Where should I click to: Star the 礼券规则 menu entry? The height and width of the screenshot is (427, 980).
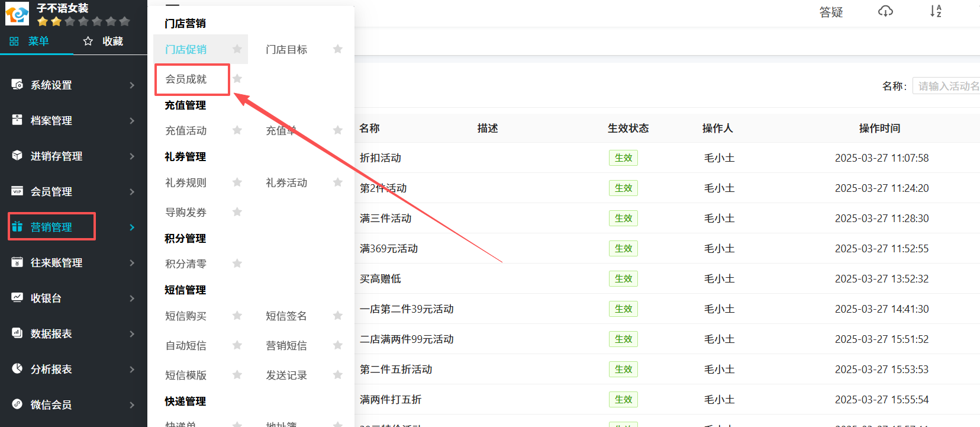pyautogui.click(x=237, y=182)
